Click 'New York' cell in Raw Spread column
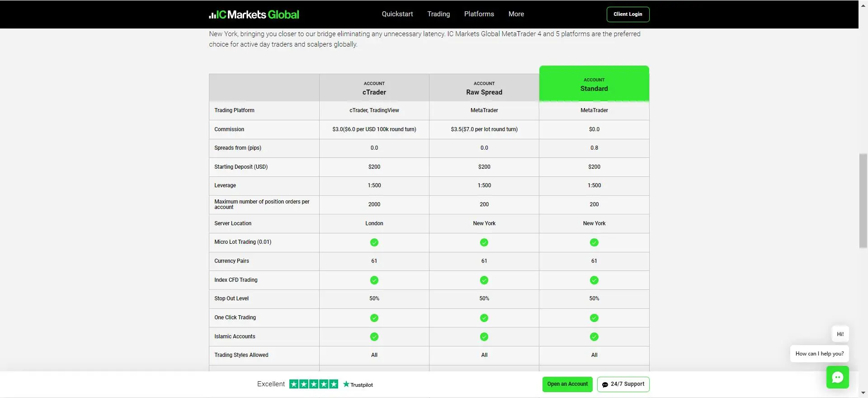868x398 pixels. tap(484, 223)
